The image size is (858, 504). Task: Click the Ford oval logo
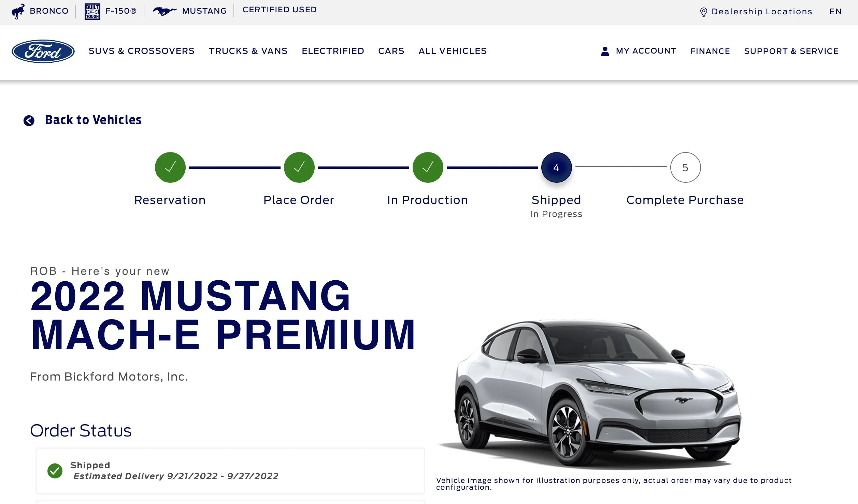pos(43,51)
